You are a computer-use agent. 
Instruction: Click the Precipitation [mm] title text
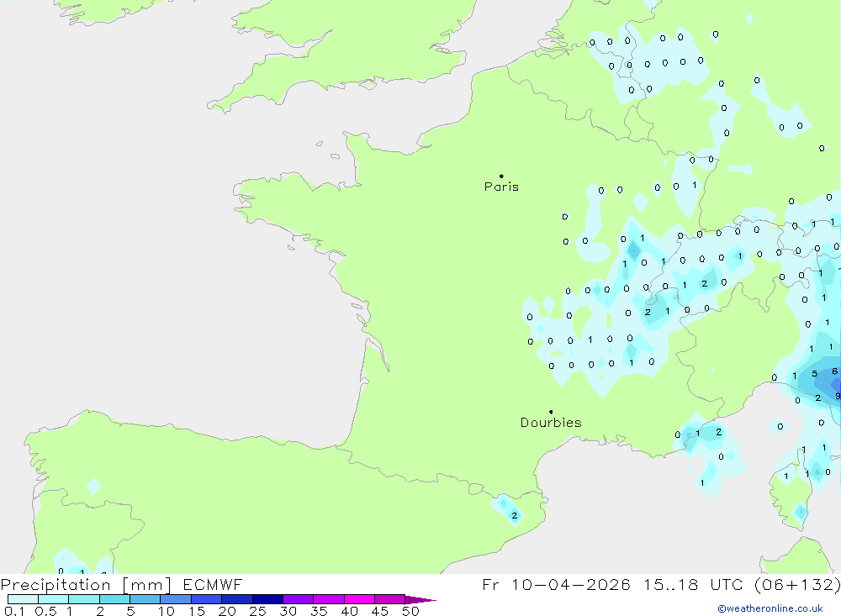[86, 585]
